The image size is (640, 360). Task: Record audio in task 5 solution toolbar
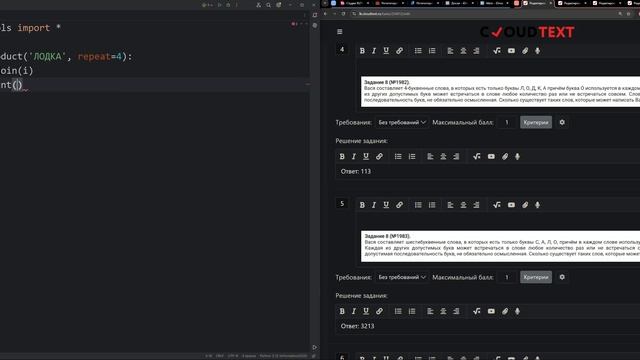518,311
